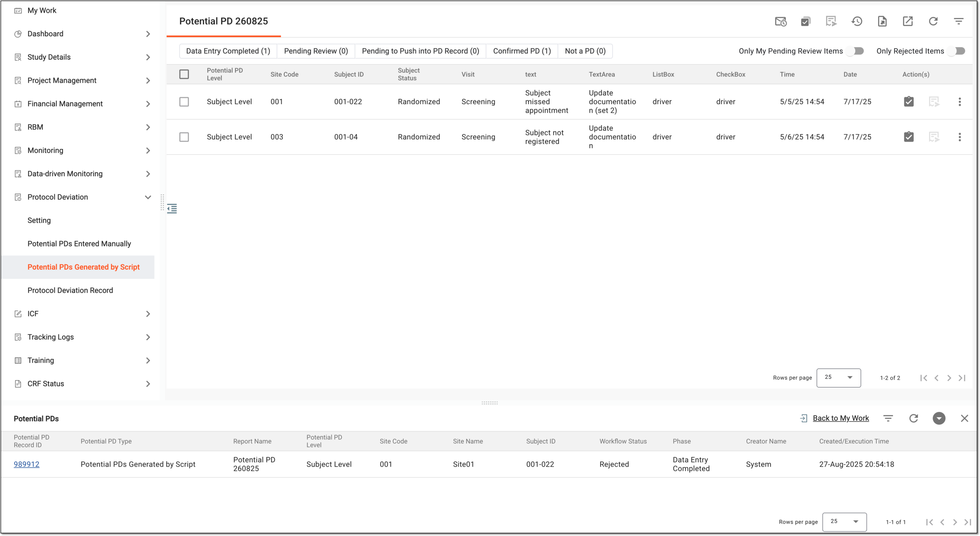Sort by the Subject ID column header in upper table
This screenshot has width=980, height=536.
349,74
